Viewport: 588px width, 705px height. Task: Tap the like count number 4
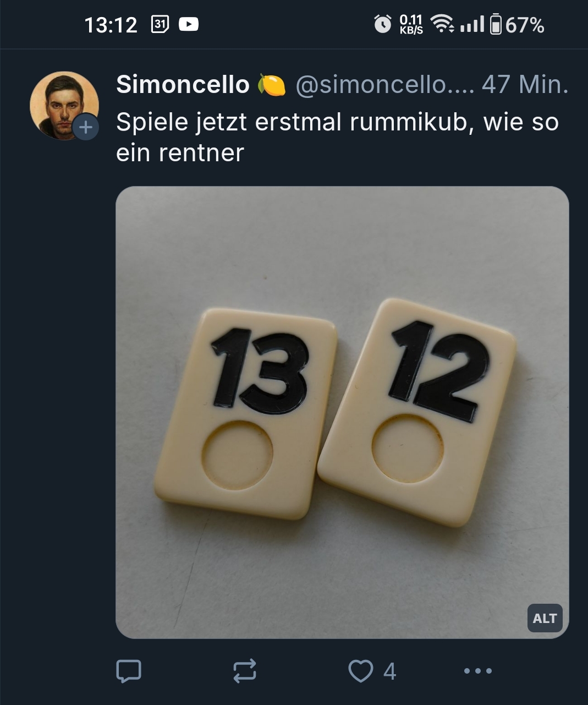tap(389, 671)
